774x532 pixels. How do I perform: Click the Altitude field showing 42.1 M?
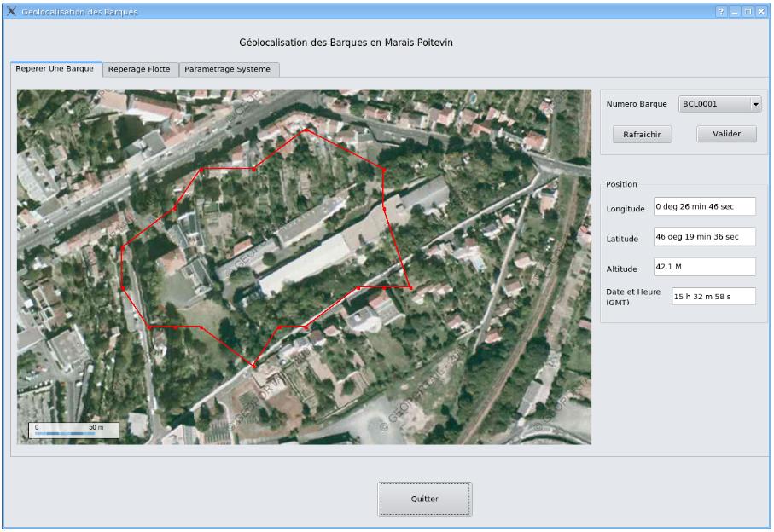pos(704,267)
